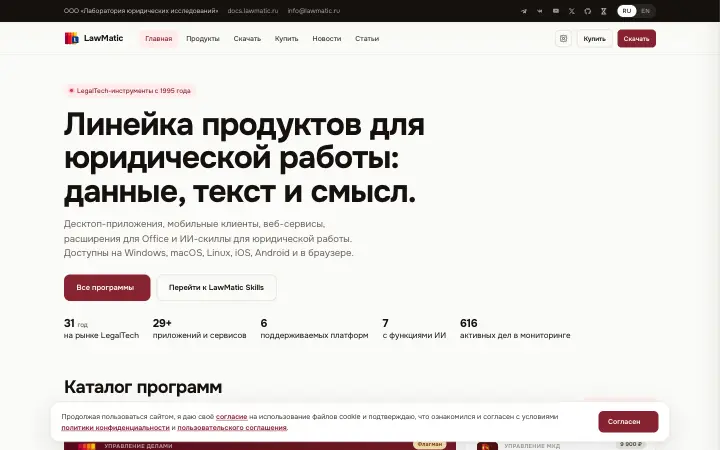Open политики конфиденциальности link

[x=115, y=428]
